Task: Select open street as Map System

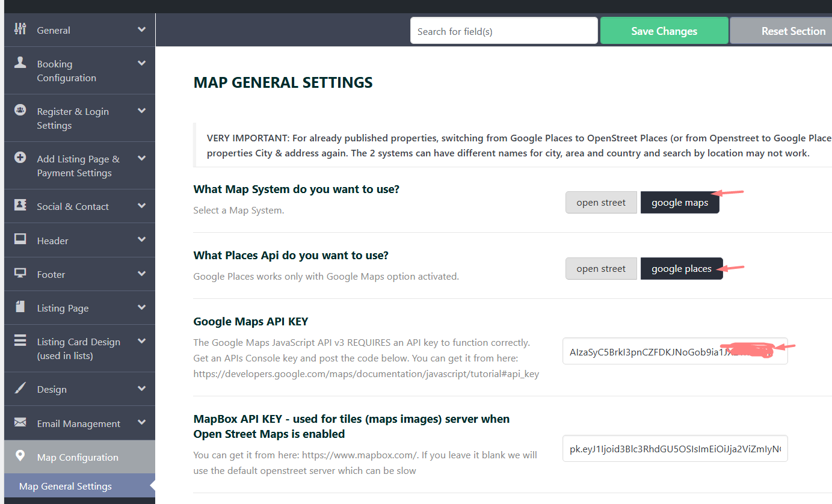Action: tap(600, 203)
